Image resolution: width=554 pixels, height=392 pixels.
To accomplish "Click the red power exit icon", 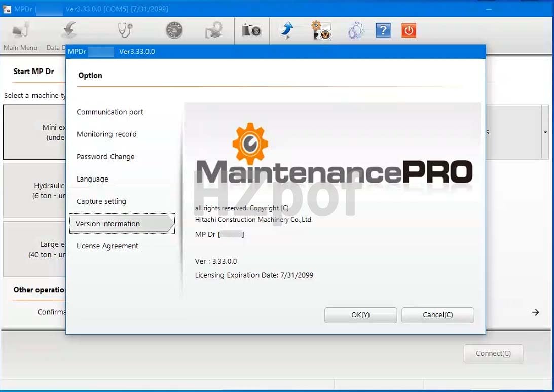I will (x=409, y=30).
